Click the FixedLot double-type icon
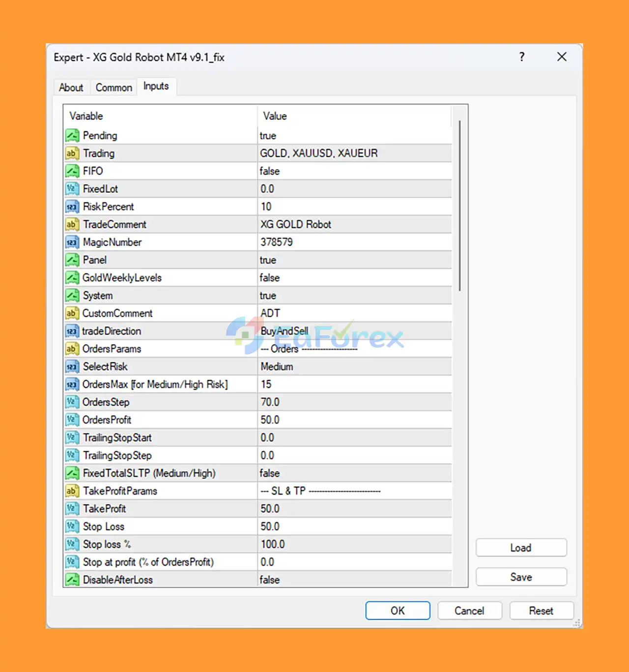The height and width of the screenshot is (672, 629). pos(72,189)
